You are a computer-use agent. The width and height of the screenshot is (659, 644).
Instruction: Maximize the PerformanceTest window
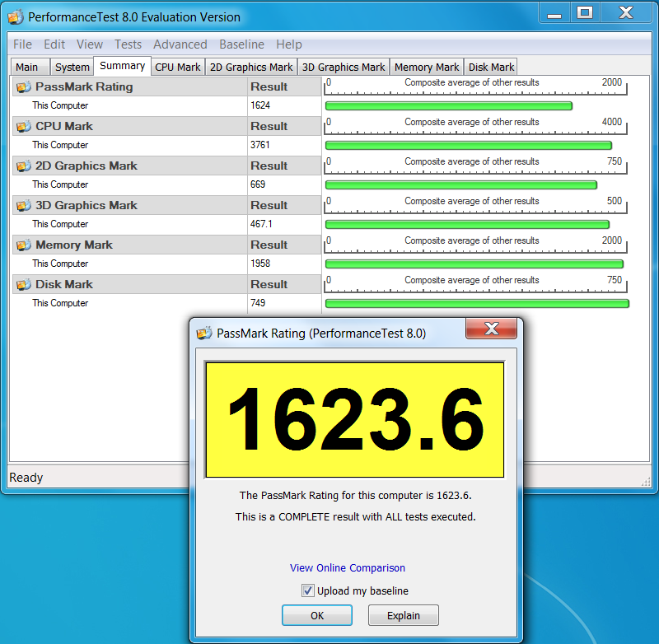(x=585, y=12)
